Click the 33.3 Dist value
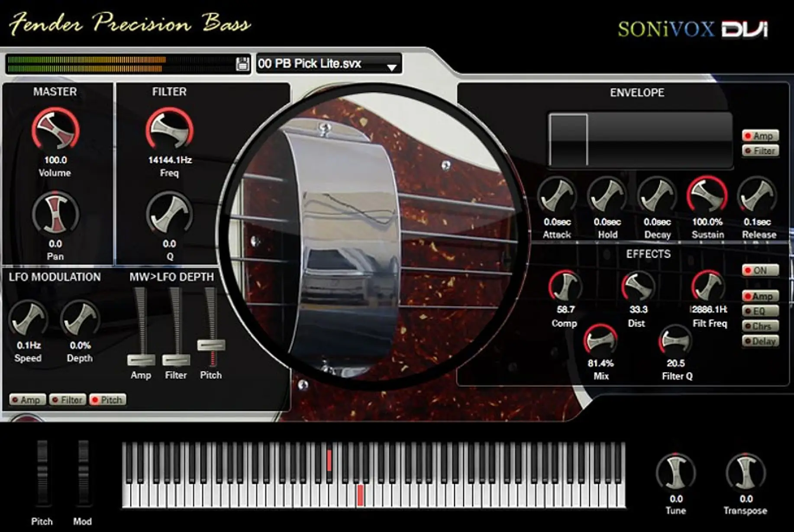 coord(638,309)
